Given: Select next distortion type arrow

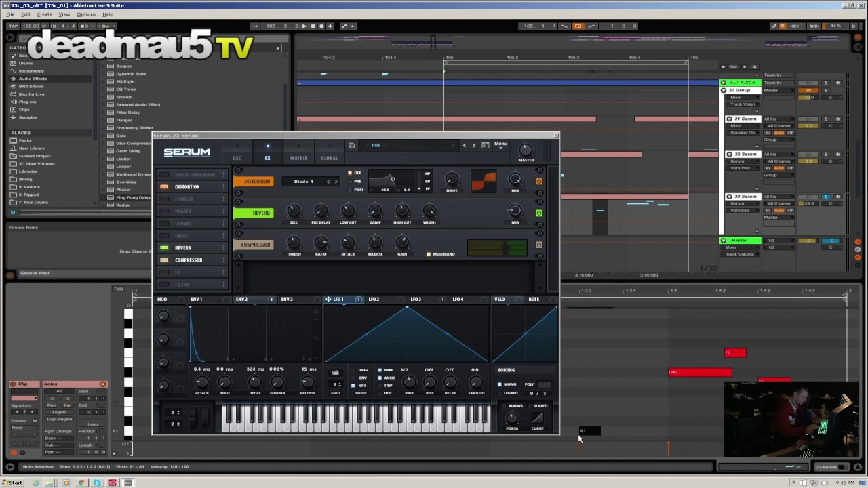Looking at the screenshot, I should point(336,182).
